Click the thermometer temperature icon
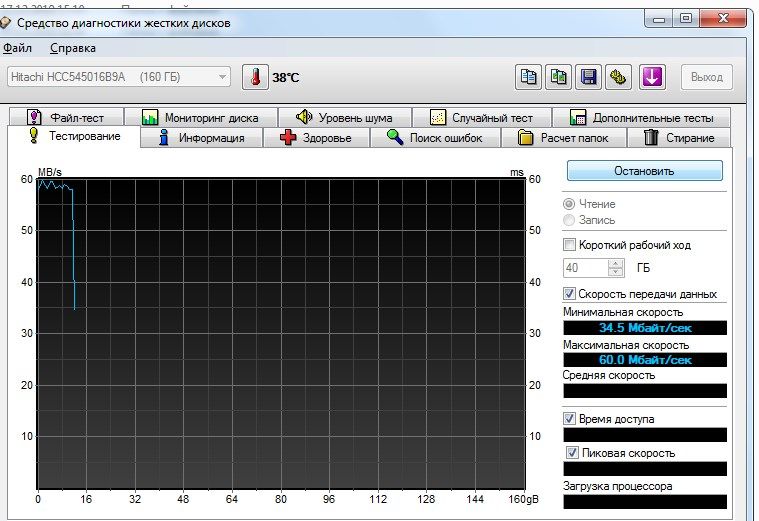The width and height of the screenshot is (759, 521). pyautogui.click(x=255, y=77)
